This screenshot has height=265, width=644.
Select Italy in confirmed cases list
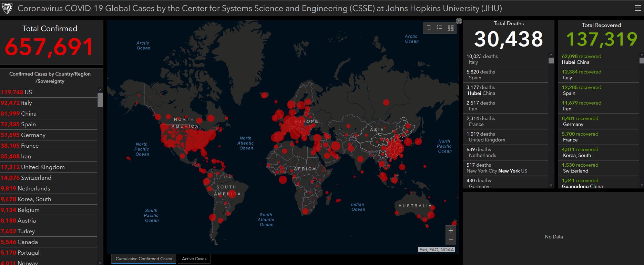click(x=49, y=103)
